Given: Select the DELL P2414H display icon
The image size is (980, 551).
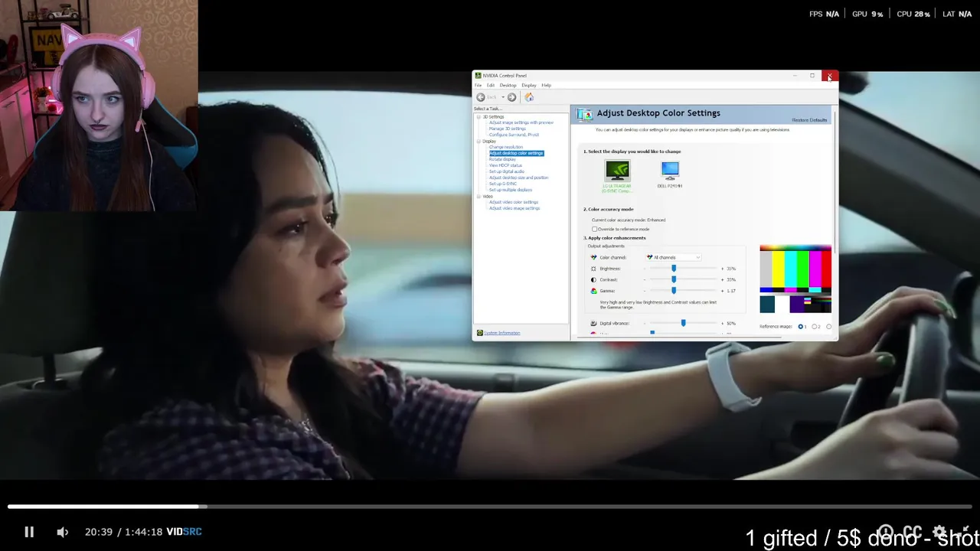Looking at the screenshot, I should [670, 170].
